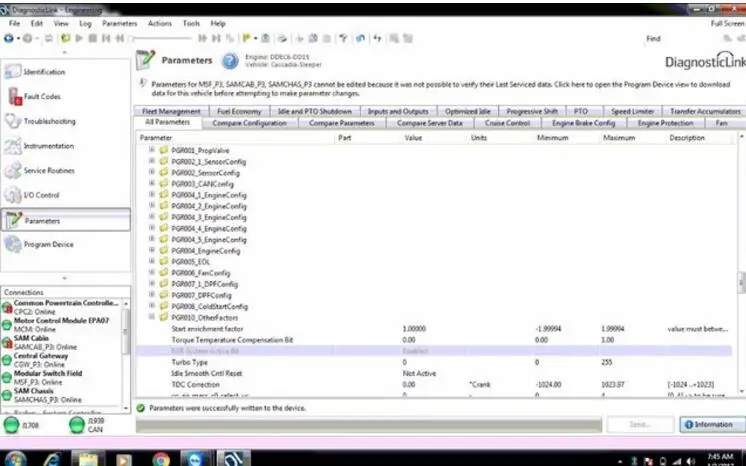Switch to the Fleet Management tab
This screenshot has height=466, width=746.
tap(171, 111)
